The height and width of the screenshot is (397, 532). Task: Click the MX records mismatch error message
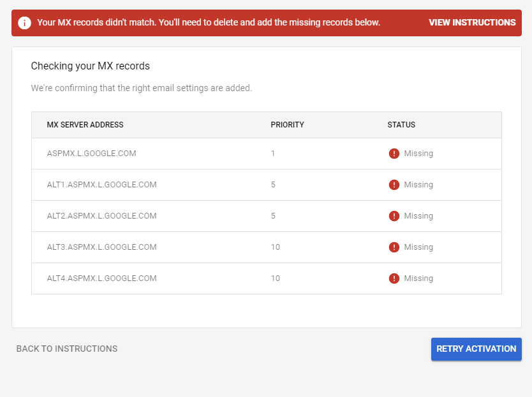pos(209,23)
